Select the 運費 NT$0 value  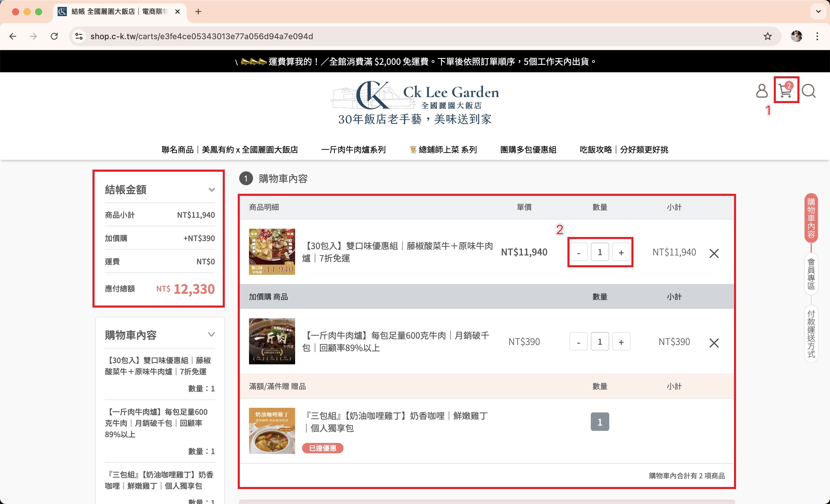click(x=206, y=262)
